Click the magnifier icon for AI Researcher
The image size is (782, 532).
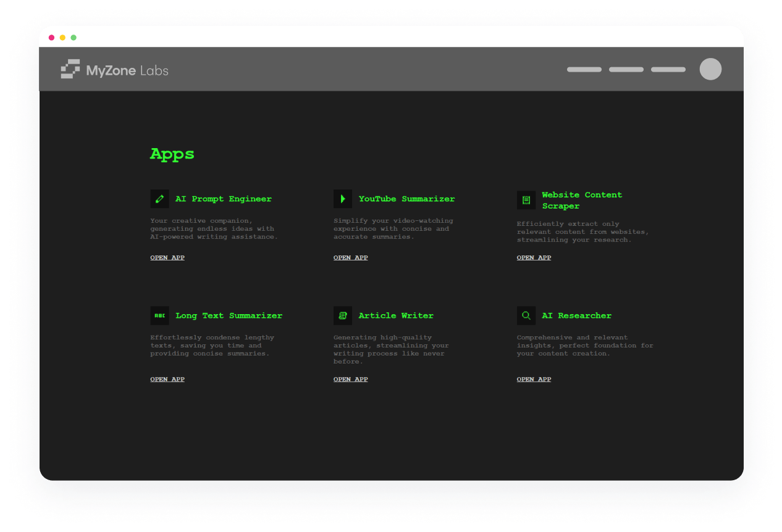coord(526,315)
